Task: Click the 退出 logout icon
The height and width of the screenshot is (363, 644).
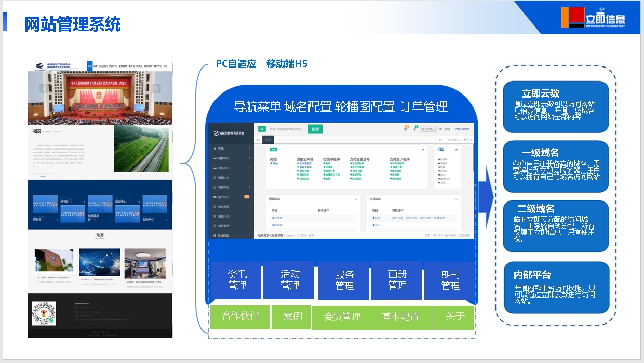Action: [x=468, y=140]
